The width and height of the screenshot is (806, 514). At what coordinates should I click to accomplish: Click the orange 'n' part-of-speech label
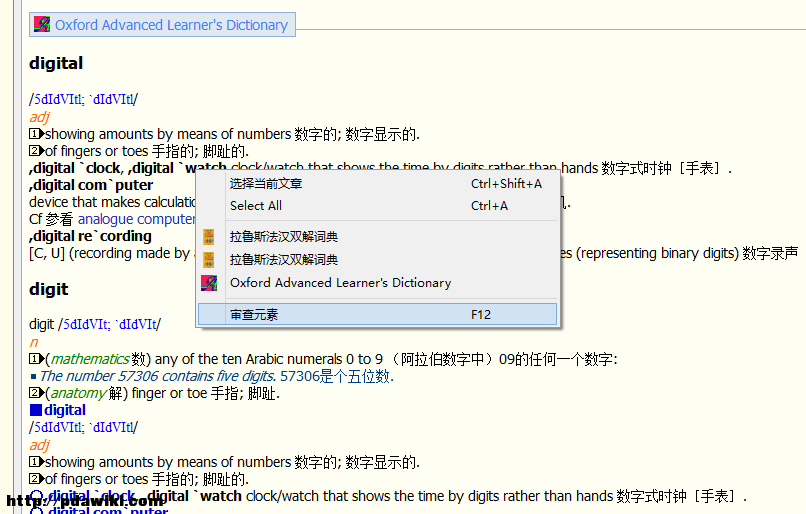[x=33, y=342]
